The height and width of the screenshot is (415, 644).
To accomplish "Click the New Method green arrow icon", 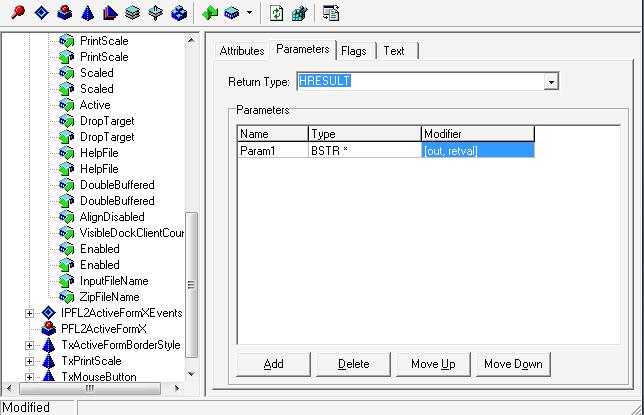I will click(210, 13).
